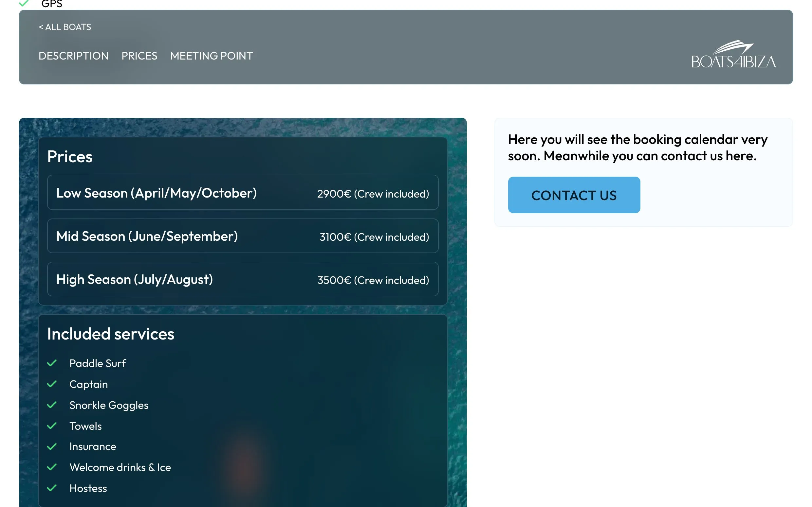Jump to the Meeting Point section
This screenshot has height=507, width=812.
click(x=212, y=56)
